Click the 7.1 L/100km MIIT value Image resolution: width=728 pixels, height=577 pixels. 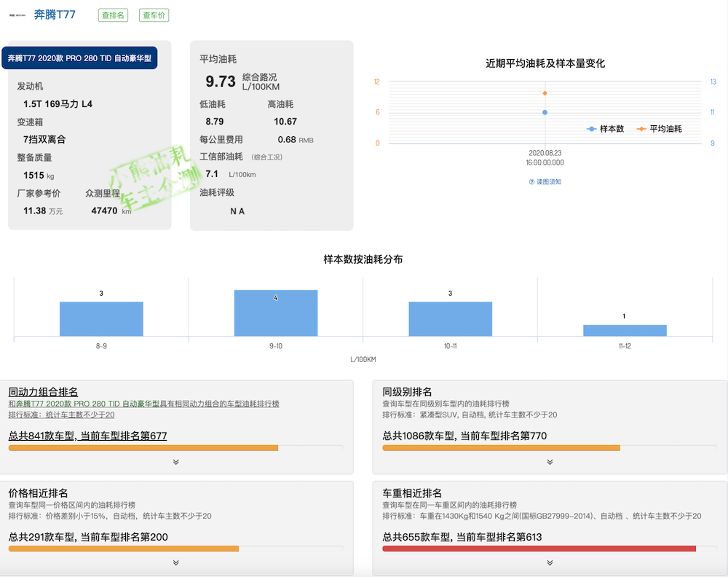click(x=230, y=174)
